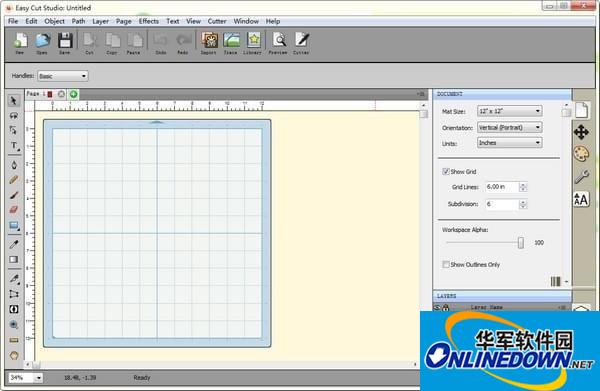Open the Edit menu
This screenshot has height=391, width=600.
tap(31, 21)
